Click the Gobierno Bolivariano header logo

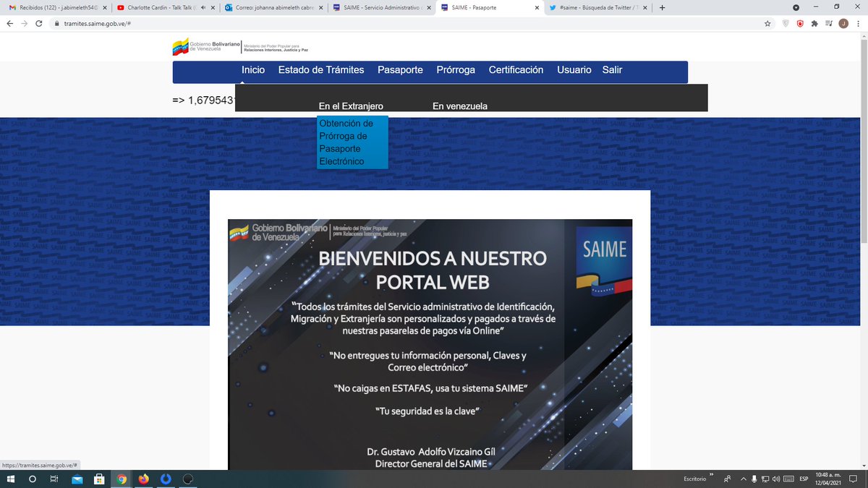(x=240, y=47)
